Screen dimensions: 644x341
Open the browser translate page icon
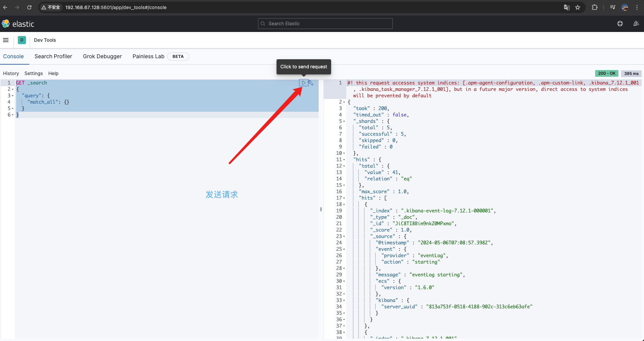pos(567,7)
